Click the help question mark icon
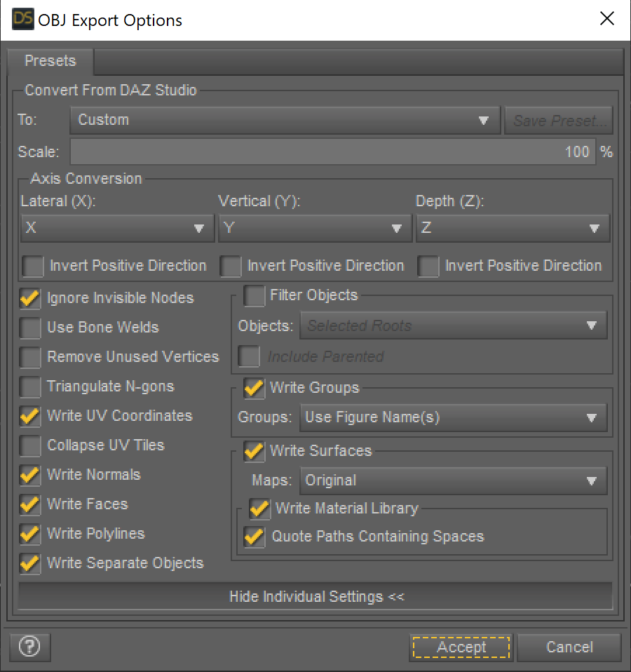The image size is (631, 672). click(x=30, y=647)
